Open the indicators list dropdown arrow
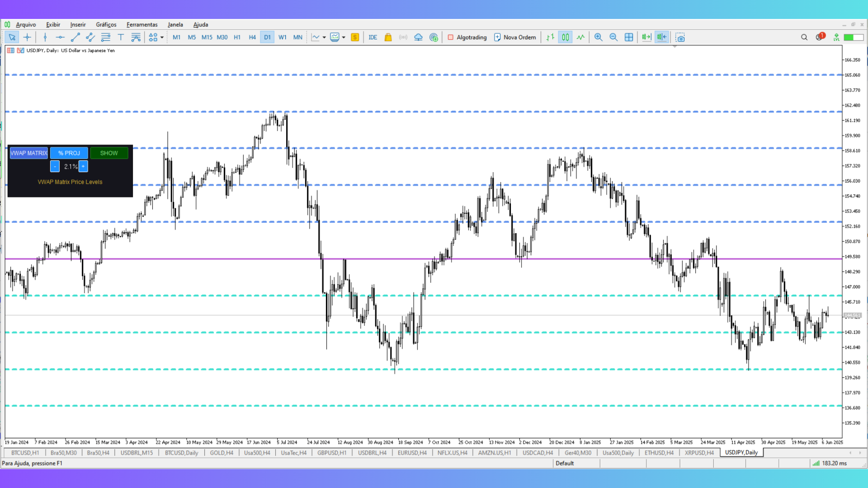This screenshot has width=868, height=488. 324,38
